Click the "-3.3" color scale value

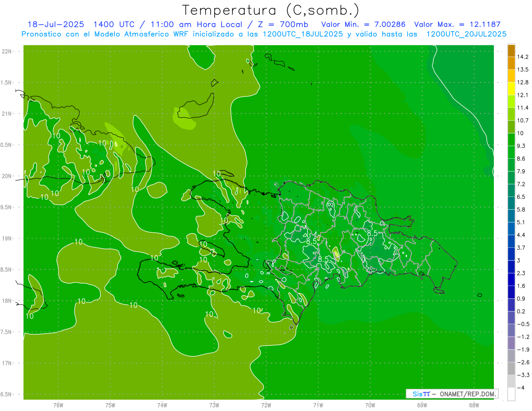point(523,375)
